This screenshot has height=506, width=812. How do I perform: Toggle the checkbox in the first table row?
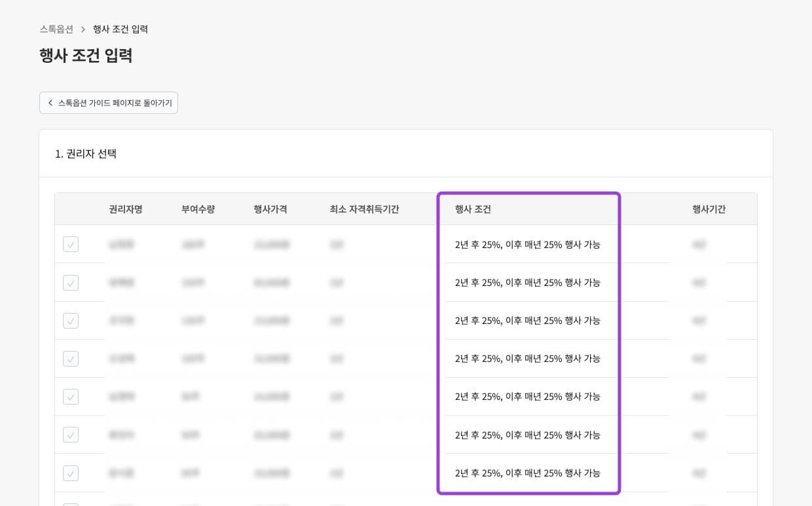(x=71, y=245)
